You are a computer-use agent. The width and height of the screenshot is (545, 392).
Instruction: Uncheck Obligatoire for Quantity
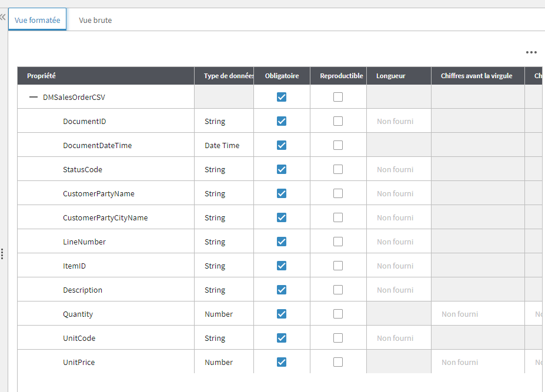point(282,314)
